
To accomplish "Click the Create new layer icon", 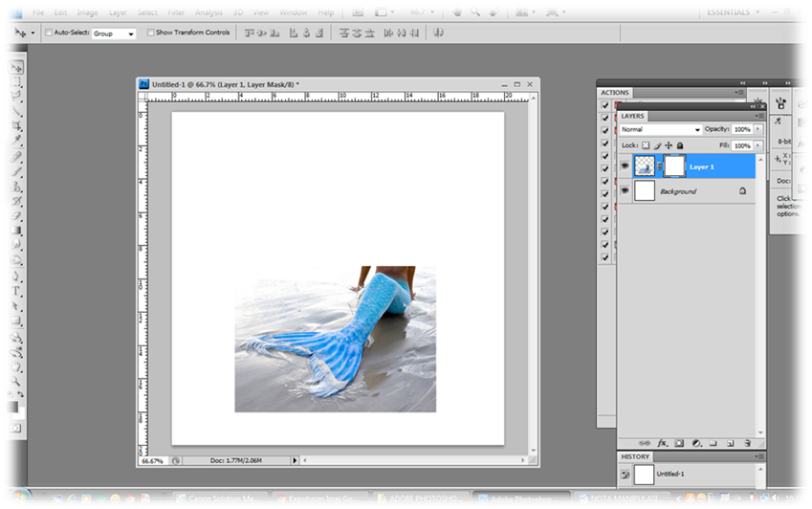I will coord(730,443).
